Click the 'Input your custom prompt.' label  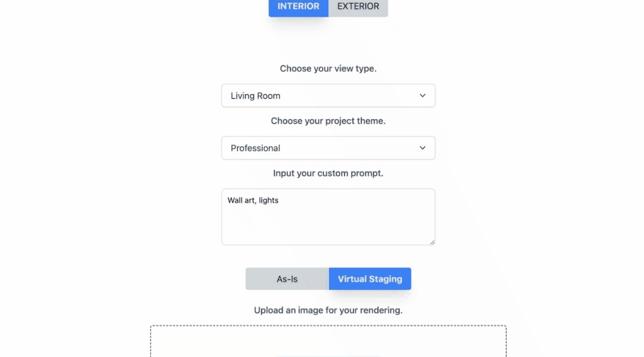[x=328, y=173]
